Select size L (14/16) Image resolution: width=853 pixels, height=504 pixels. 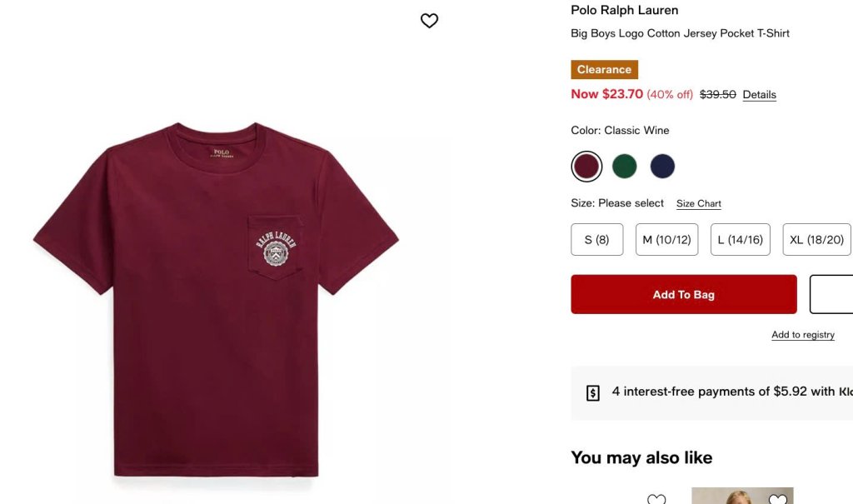point(740,240)
